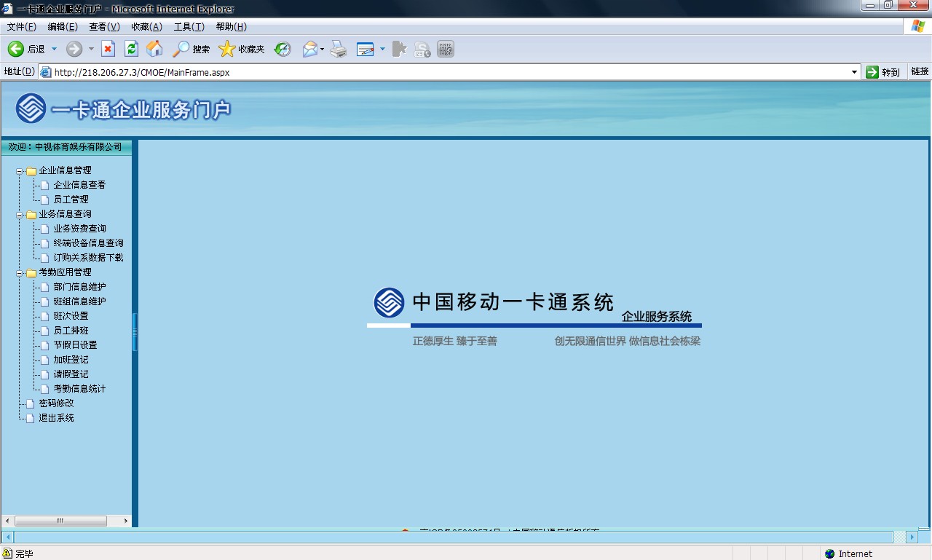Open 订购关系数据下载 page
The image size is (932, 560).
(88, 258)
